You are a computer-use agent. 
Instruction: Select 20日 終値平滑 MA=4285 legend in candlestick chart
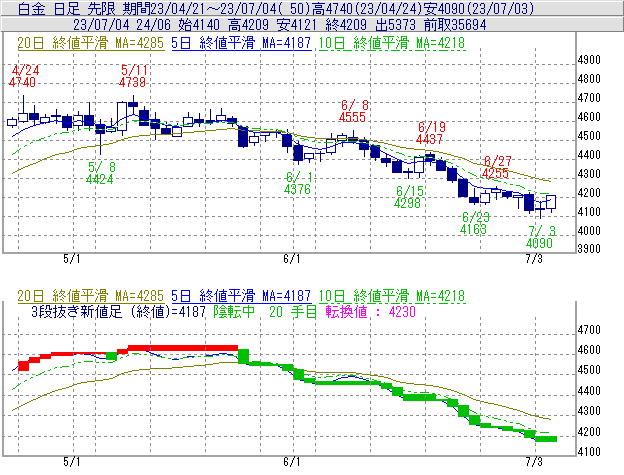[x=90, y=43]
